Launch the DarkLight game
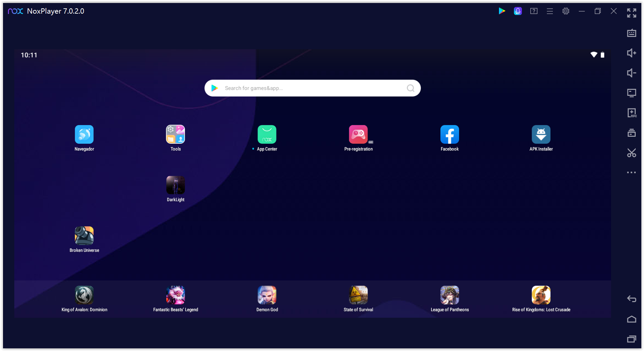 pyautogui.click(x=176, y=185)
